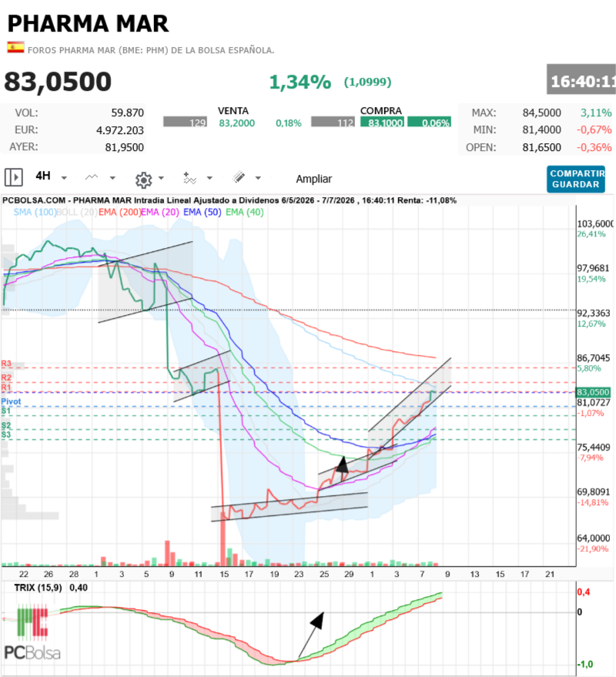Expand the settings gear dropdown arrow

point(161,178)
